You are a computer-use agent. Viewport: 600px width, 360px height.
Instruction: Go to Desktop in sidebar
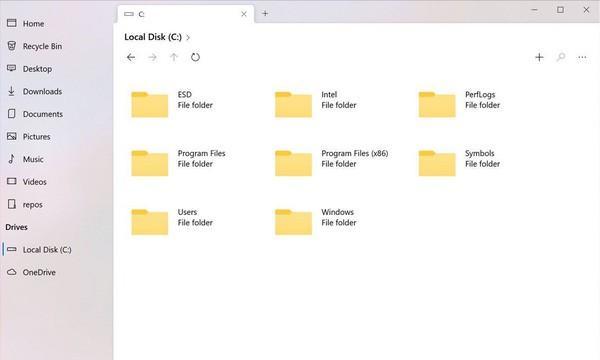click(57, 68)
